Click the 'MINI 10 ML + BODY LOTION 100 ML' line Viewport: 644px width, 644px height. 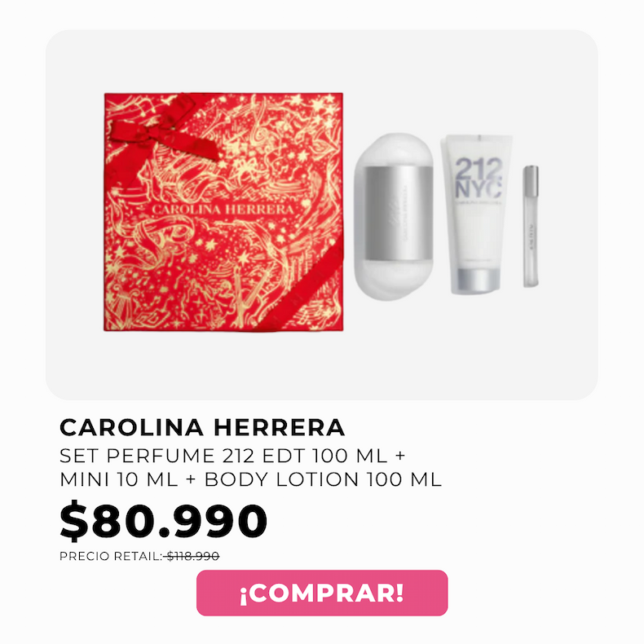coord(250,479)
